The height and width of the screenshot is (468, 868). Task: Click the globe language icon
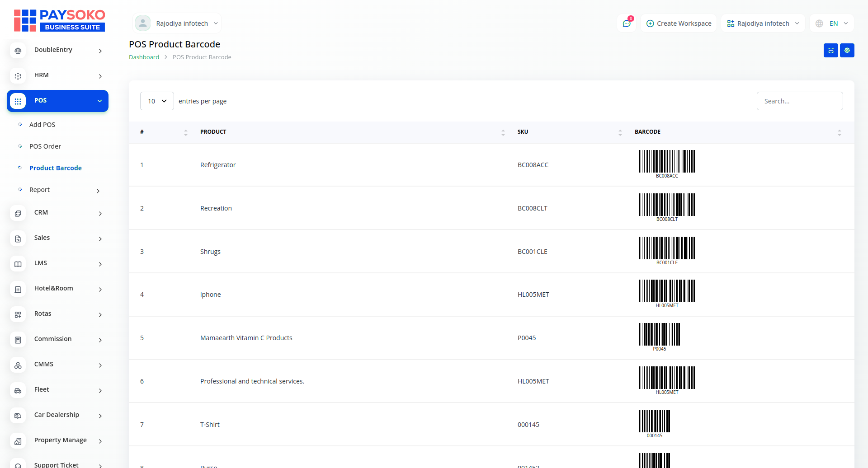click(x=819, y=23)
